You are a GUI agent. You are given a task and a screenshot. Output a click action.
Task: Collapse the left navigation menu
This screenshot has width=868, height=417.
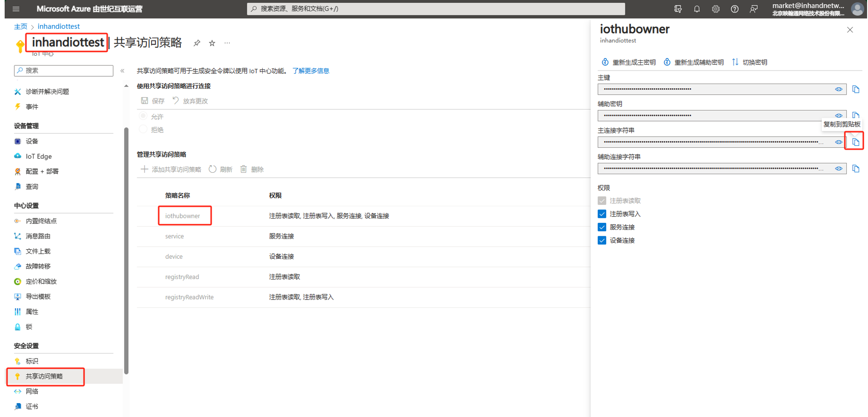(x=122, y=71)
